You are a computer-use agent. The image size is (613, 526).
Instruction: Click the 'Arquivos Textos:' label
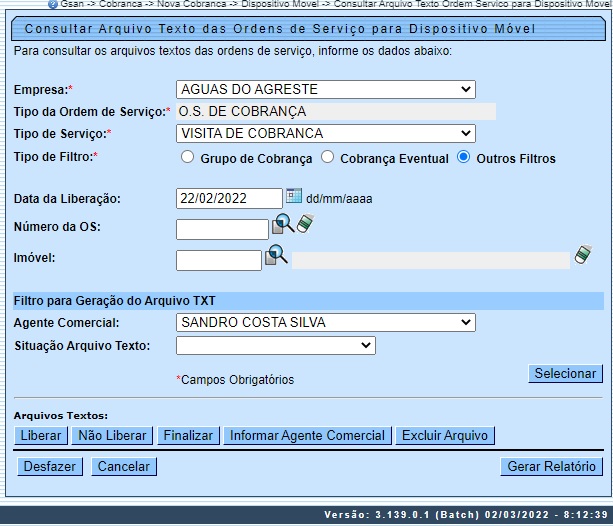click(61, 416)
